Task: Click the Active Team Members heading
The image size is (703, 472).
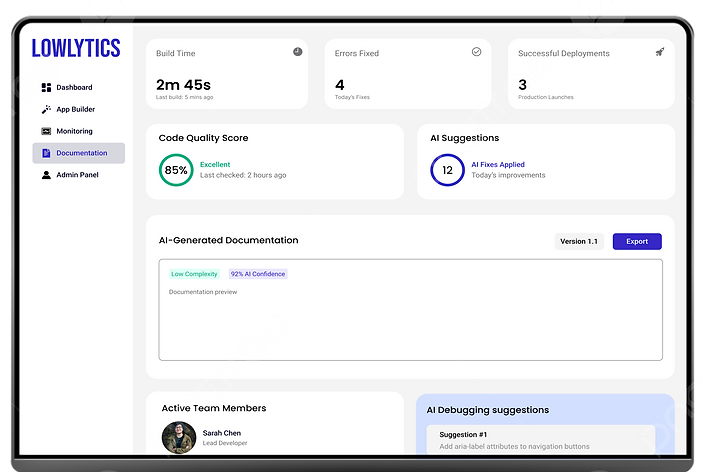Action: click(214, 408)
